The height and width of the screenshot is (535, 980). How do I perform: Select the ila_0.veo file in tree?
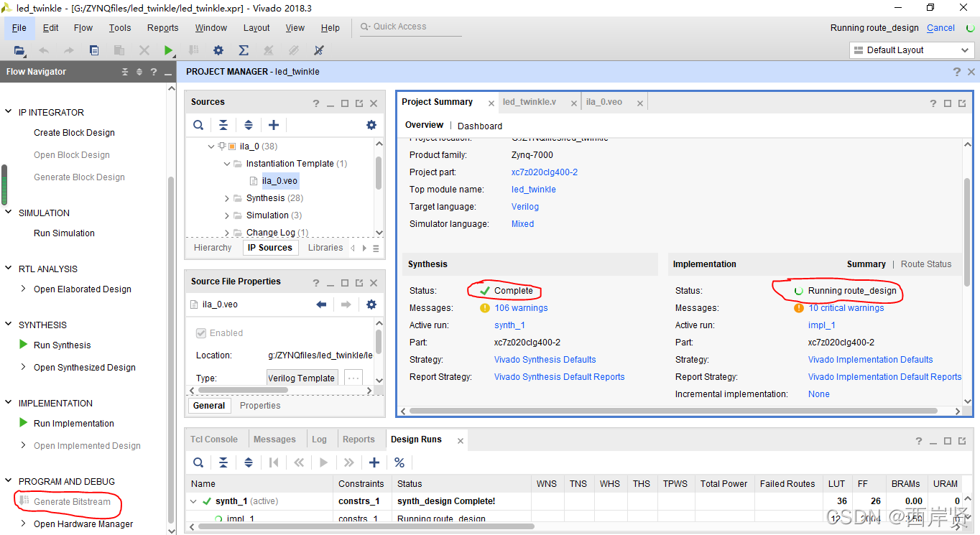coord(279,181)
